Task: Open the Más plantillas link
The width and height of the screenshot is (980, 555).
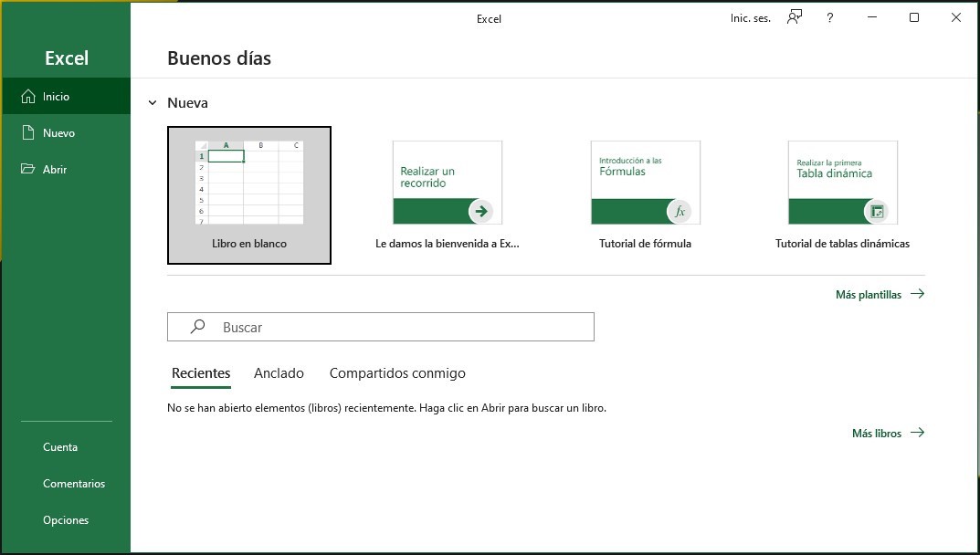Action: point(879,294)
